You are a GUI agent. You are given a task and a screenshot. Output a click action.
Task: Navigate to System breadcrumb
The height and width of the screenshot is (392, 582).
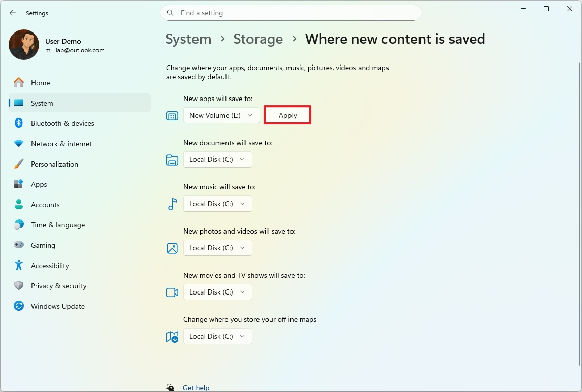188,39
